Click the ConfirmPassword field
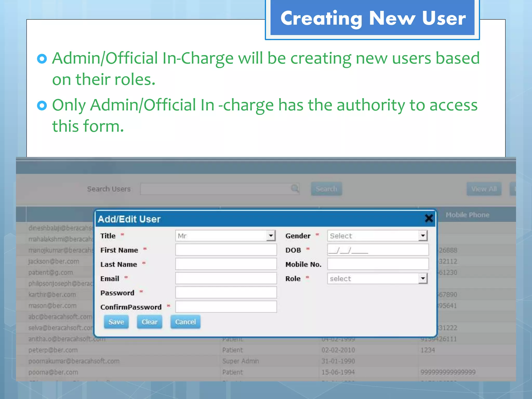This screenshot has height=399, width=532. [226, 307]
